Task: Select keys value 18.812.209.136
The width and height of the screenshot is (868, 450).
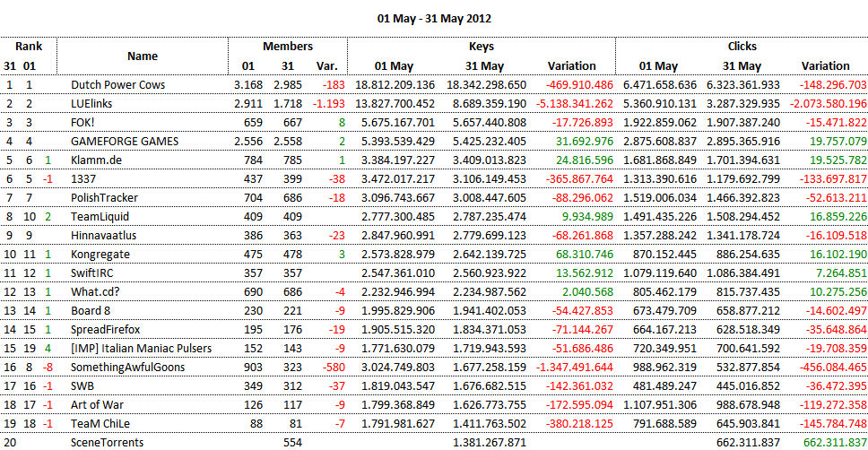Action: point(395,84)
